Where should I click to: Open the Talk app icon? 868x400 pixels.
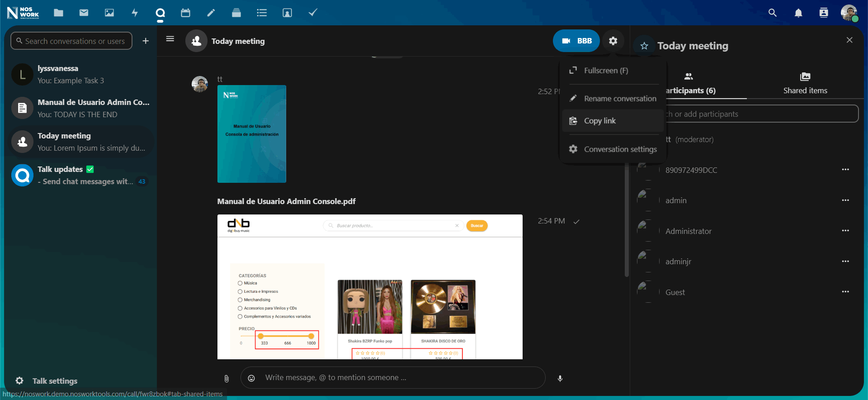pos(160,13)
